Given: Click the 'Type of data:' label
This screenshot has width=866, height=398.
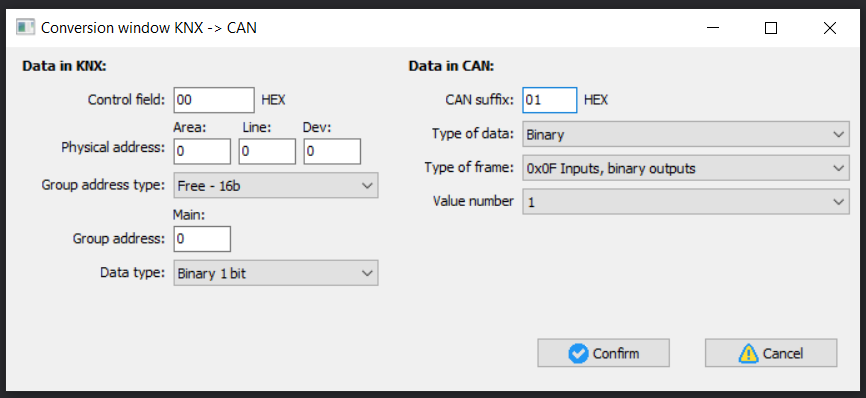Looking at the screenshot, I should click(473, 134).
